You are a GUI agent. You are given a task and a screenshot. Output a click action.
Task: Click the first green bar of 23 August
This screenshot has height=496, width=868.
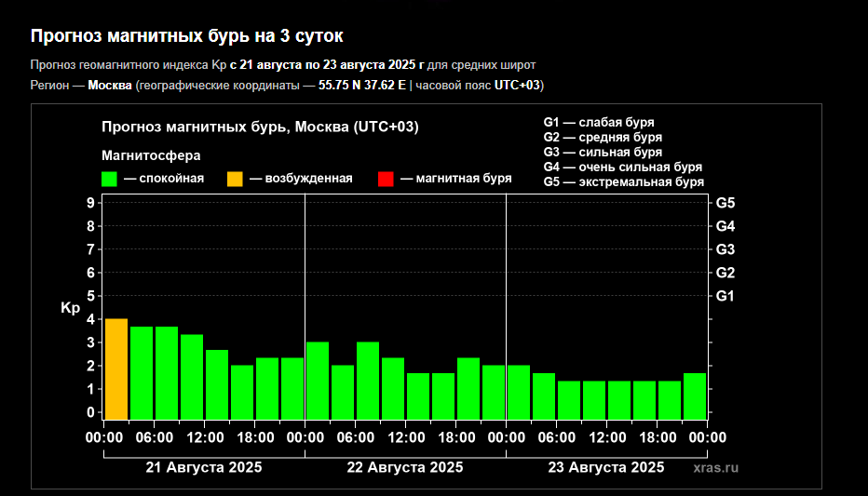pos(519,392)
